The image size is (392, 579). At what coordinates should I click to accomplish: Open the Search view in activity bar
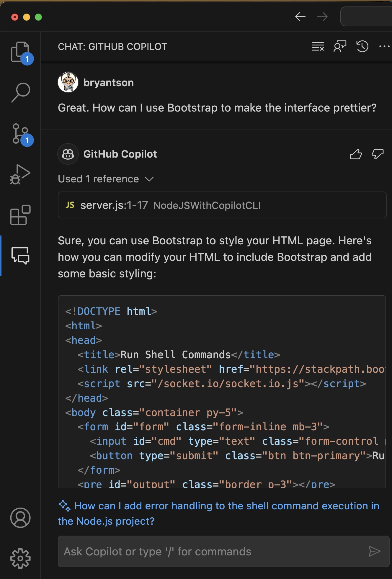(20, 92)
